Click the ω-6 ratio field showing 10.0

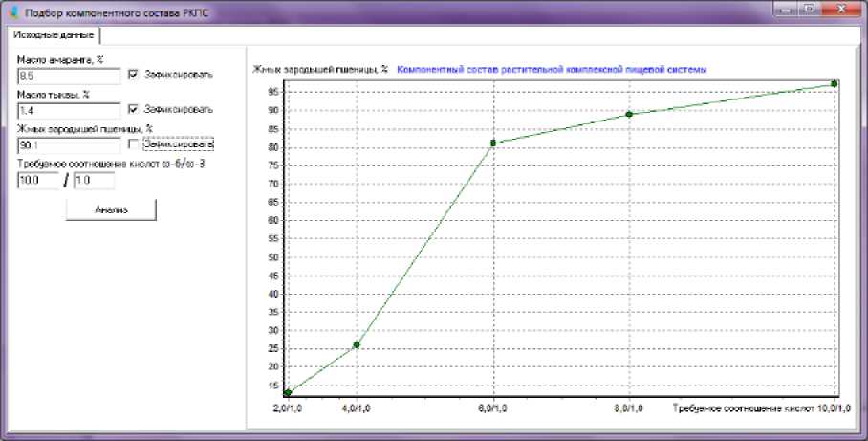click(37, 180)
